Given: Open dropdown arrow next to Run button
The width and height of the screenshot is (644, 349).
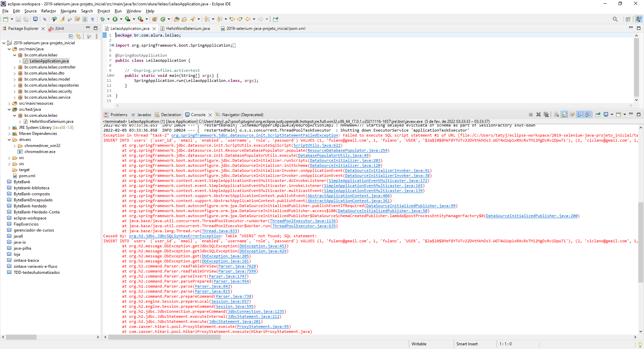Looking at the screenshot, I should (x=121, y=19).
